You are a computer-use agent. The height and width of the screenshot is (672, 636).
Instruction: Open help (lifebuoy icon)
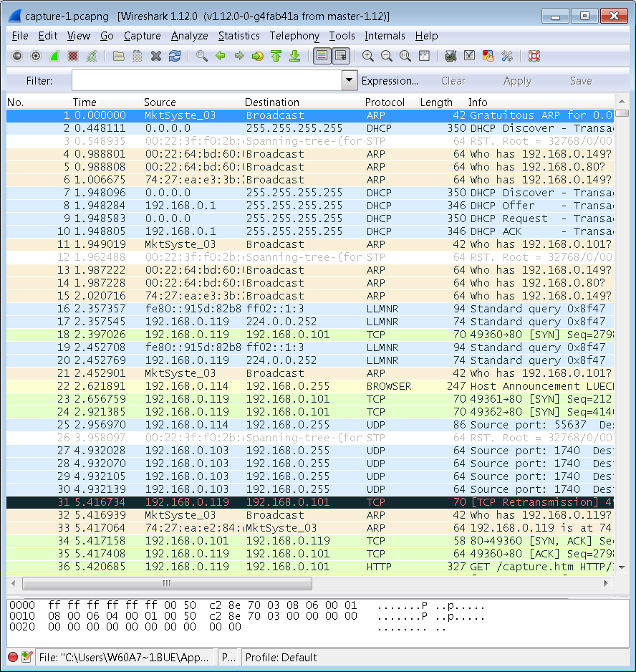point(534,56)
